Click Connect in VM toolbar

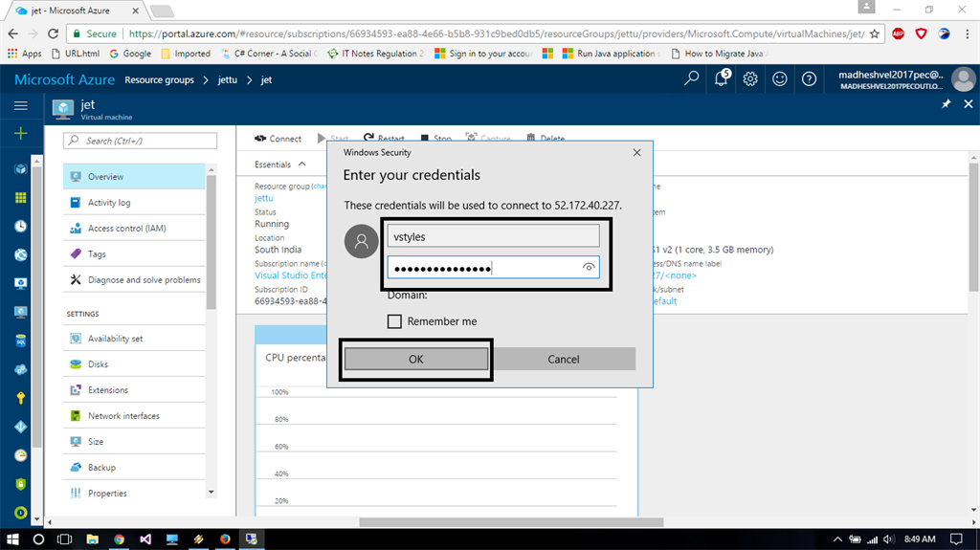[278, 139]
